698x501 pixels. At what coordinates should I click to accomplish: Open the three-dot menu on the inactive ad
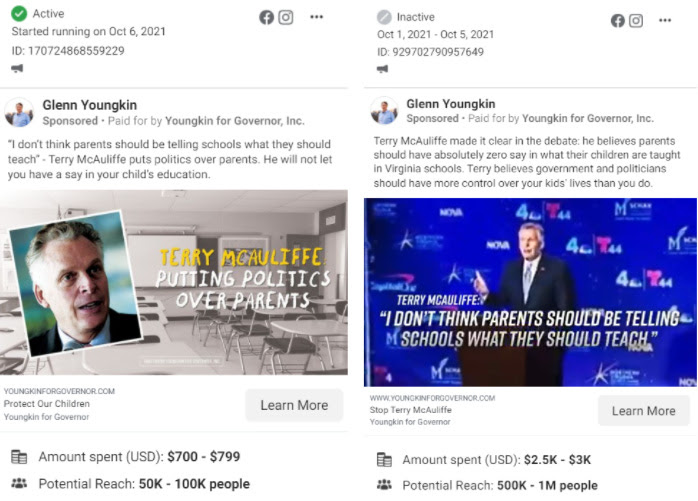pyautogui.click(x=665, y=20)
